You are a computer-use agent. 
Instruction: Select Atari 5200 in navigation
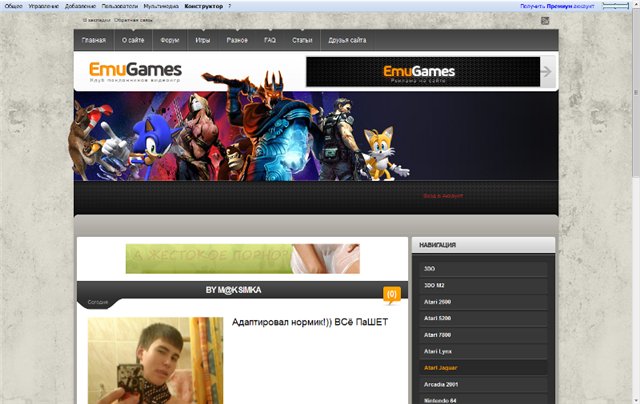pyautogui.click(x=483, y=318)
